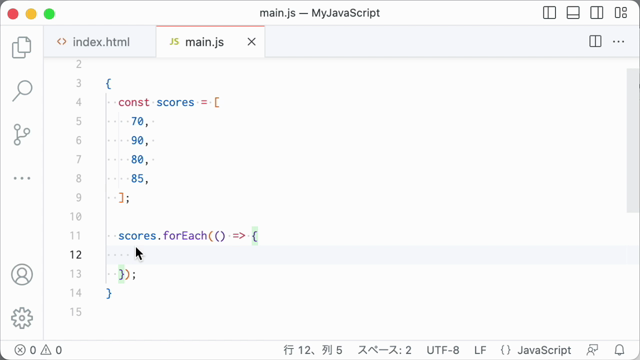Click the value 80 in array

137,159
